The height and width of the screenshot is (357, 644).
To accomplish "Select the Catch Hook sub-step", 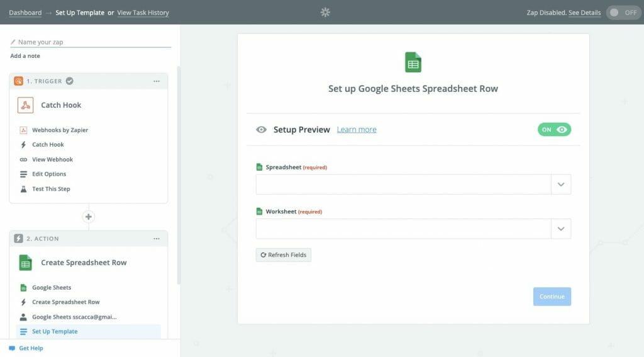I will click(48, 145).
